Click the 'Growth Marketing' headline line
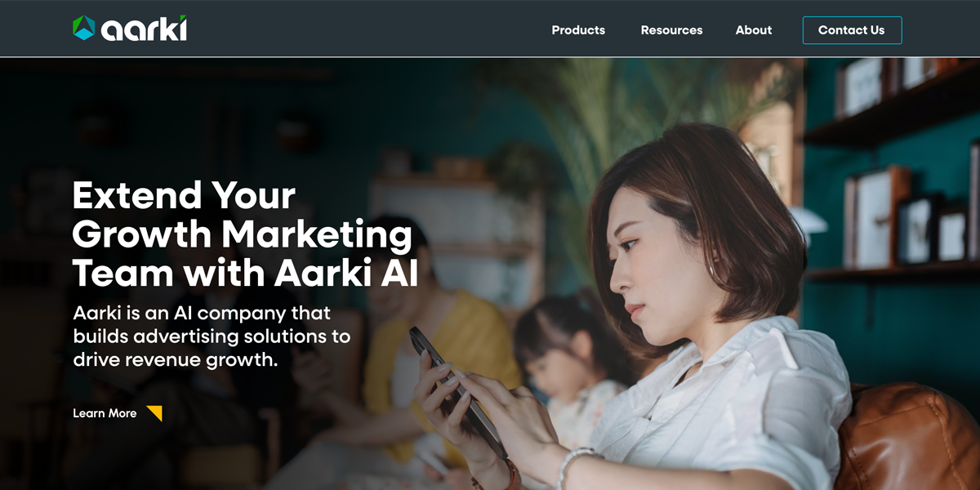The height and width of the screenshot is (490, 980). [243, 235]
